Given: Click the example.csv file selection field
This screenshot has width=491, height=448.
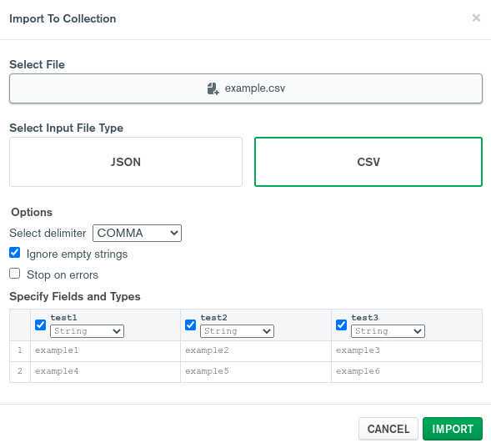Looking at the screenshot, I should (x=246, y=88).
